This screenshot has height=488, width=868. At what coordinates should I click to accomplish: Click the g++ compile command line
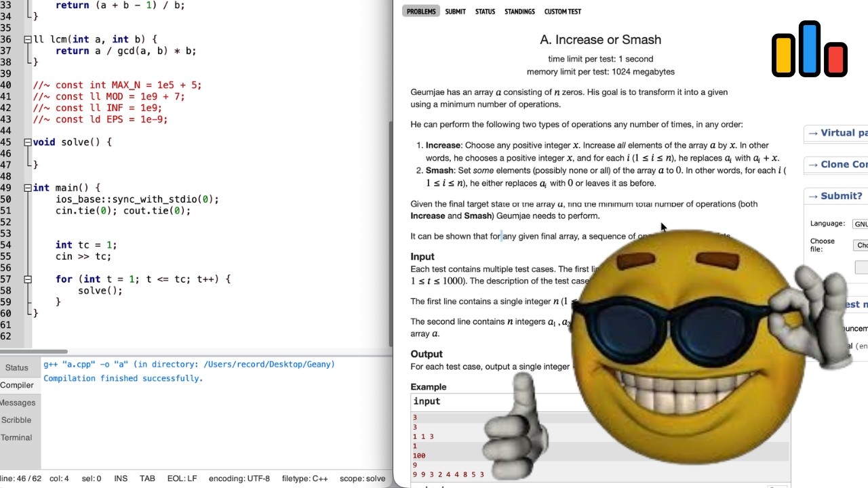pos(189,365)
